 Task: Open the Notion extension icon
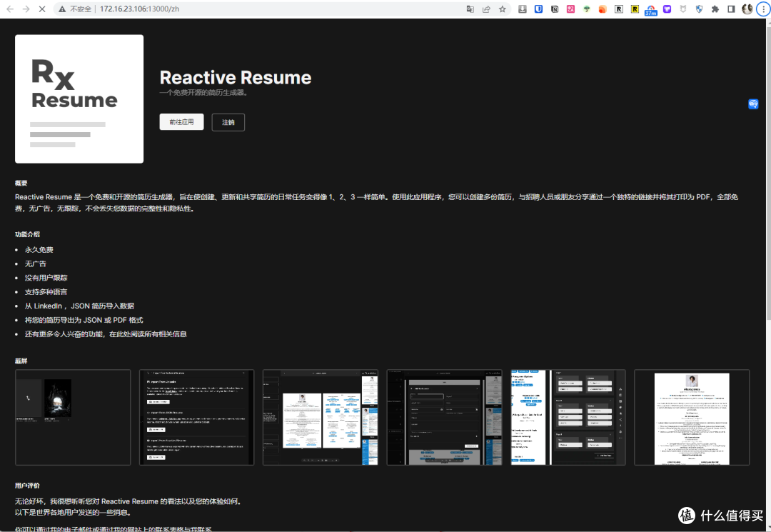pos(555,9)
